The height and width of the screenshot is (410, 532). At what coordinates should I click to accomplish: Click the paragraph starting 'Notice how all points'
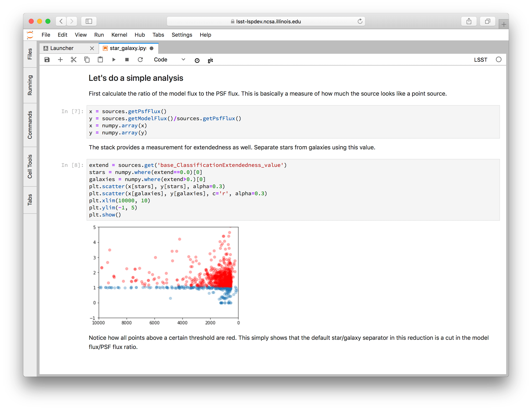click(x=289, y=342)
